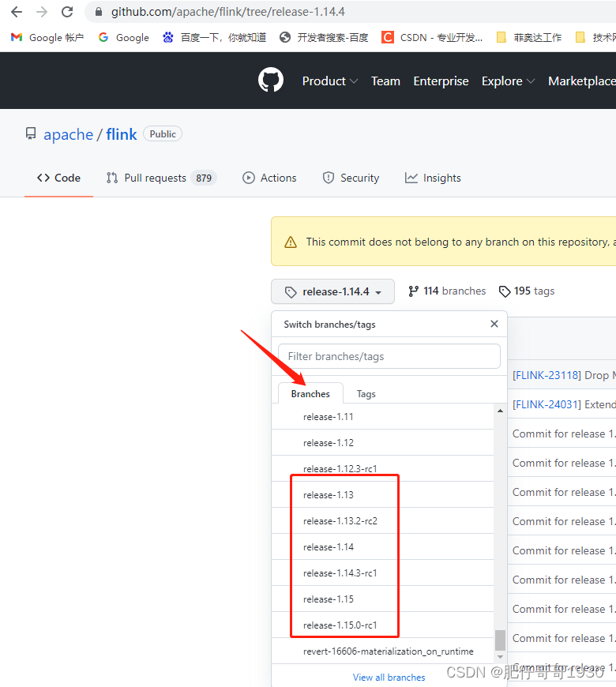View the 195 tags link
Screen dimensions: 616x687
tap(527, 291)
